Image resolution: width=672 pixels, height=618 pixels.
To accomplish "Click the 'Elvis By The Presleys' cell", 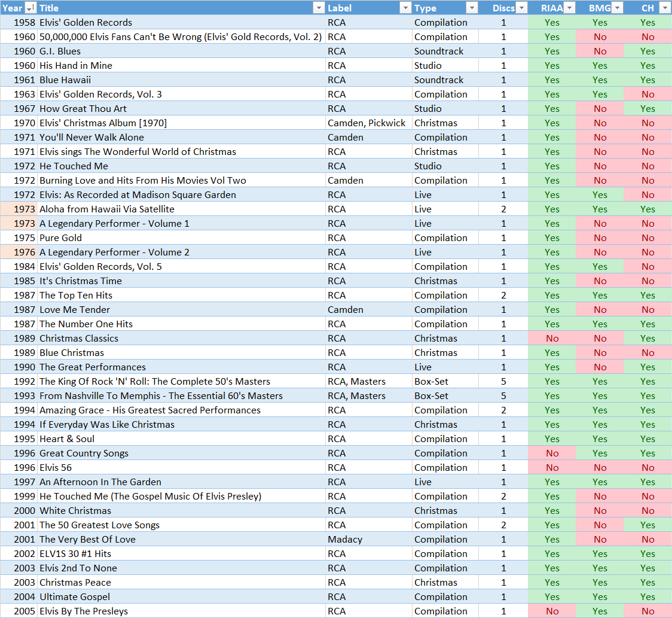I will click(181, 611).
